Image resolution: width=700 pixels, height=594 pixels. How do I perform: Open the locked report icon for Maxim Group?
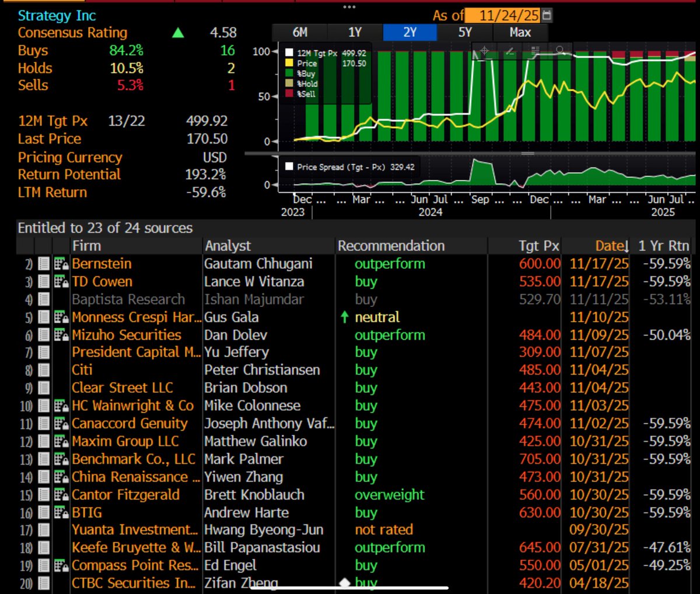[61, 442]
